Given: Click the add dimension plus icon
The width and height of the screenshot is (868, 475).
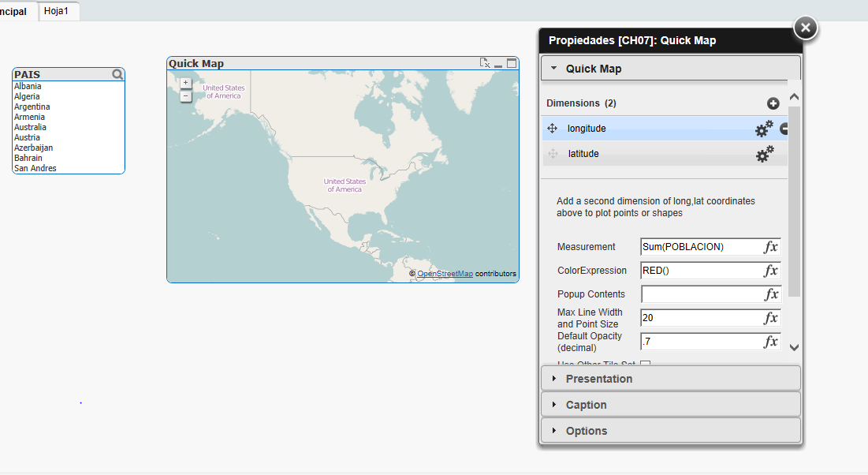Looking at the screenshot, I should (x=773, y=103).
